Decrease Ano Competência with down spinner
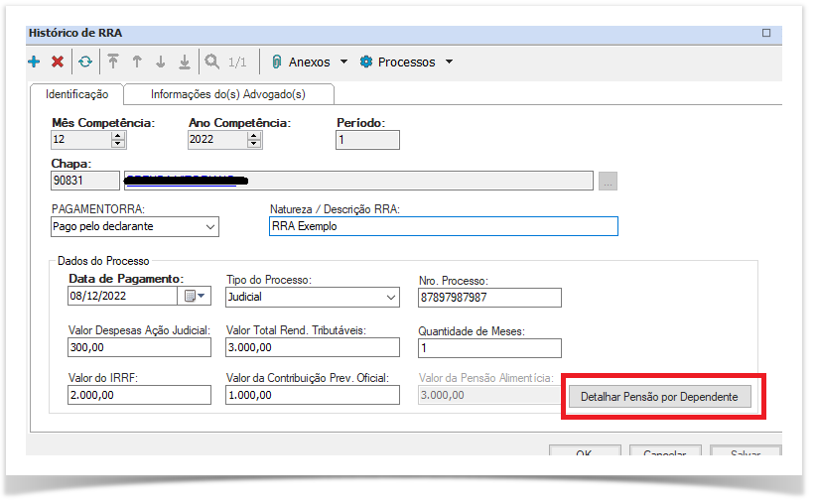 click(x=254, y=144)
